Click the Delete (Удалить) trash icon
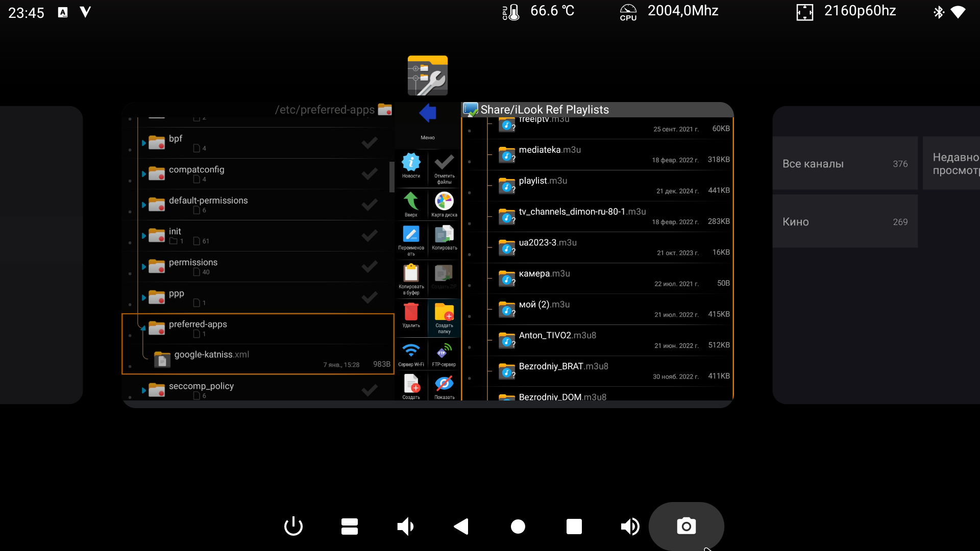Image resolution: width=980 pixels, height=551 pixels. point(411,313)
